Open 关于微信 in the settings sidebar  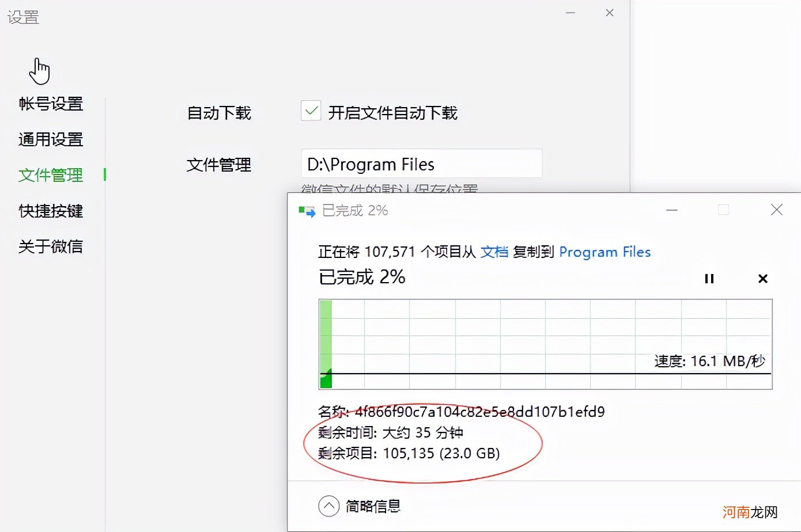pos(51,246)
